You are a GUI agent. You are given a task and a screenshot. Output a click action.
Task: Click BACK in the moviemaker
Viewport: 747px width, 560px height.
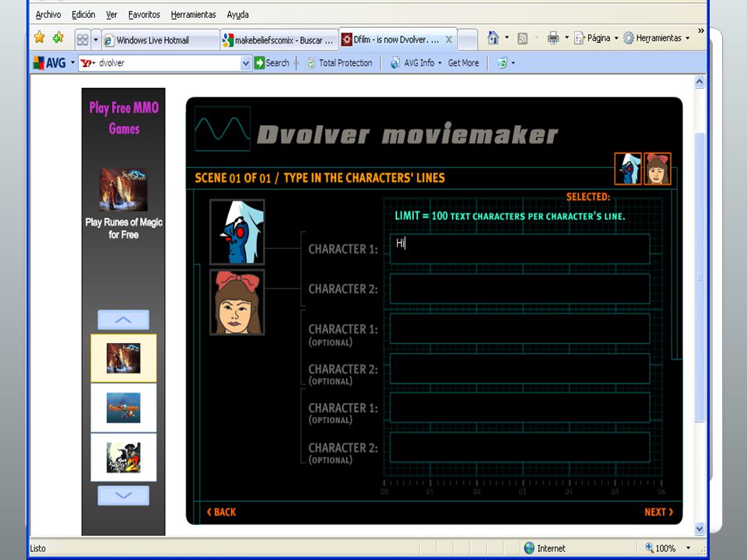click(221, 512)
